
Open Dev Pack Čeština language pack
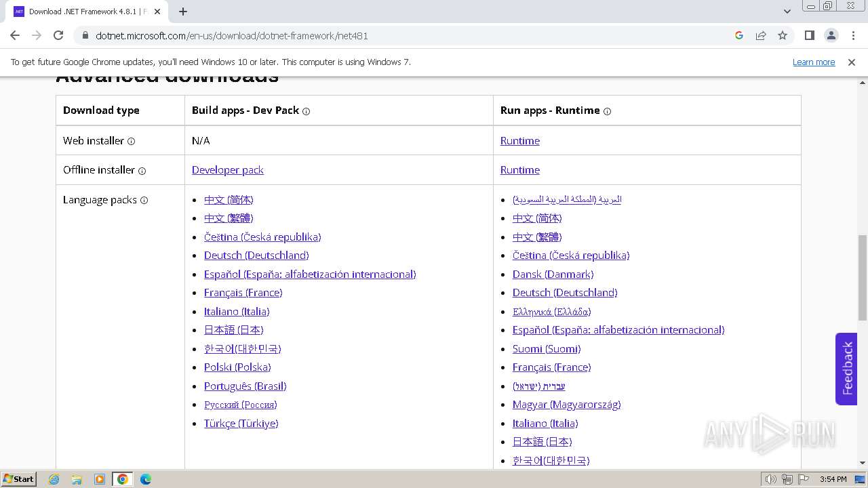pyautogui.click(x=262, y=237)
